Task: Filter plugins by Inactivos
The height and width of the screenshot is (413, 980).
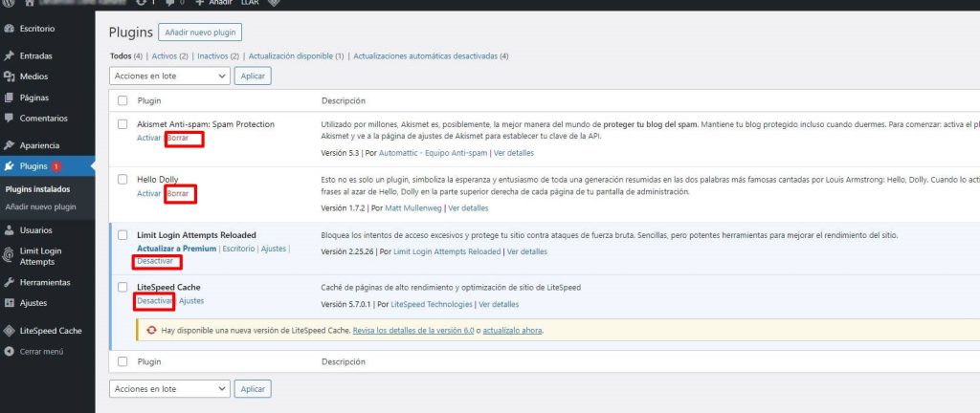Action: click(212, 56)
